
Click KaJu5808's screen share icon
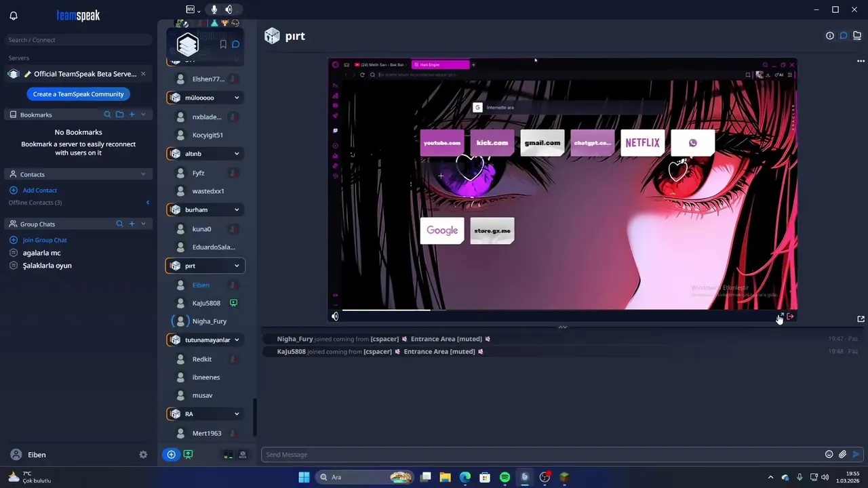coord(233,303)
